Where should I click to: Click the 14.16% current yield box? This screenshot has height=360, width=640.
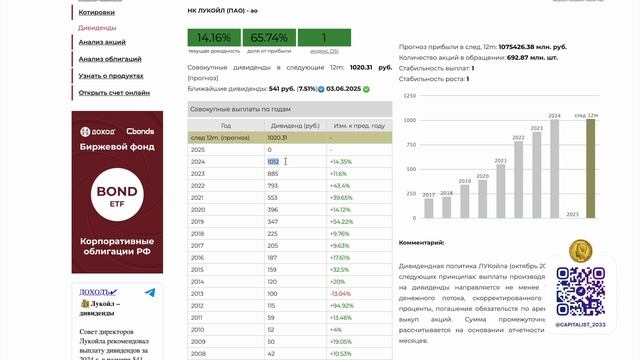pyautogui.click(x=214, y=38)
